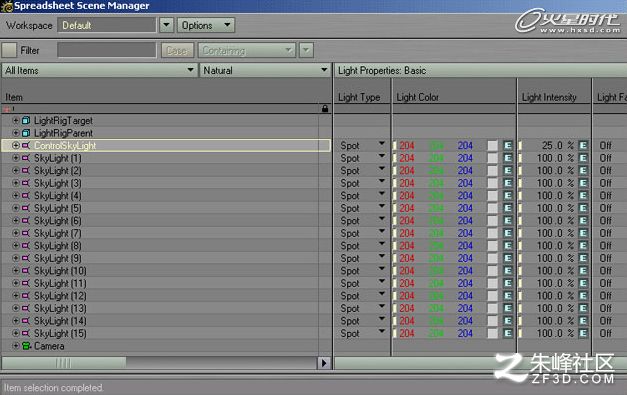This screenshot has height=395, width=627.
Task: Expand the LightRigTarget tree item
Action: 16,120
